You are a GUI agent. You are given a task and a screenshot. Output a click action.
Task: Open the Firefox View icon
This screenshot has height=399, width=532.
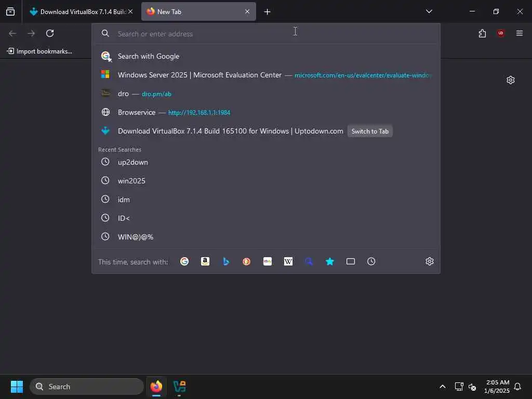coord(10,11)
